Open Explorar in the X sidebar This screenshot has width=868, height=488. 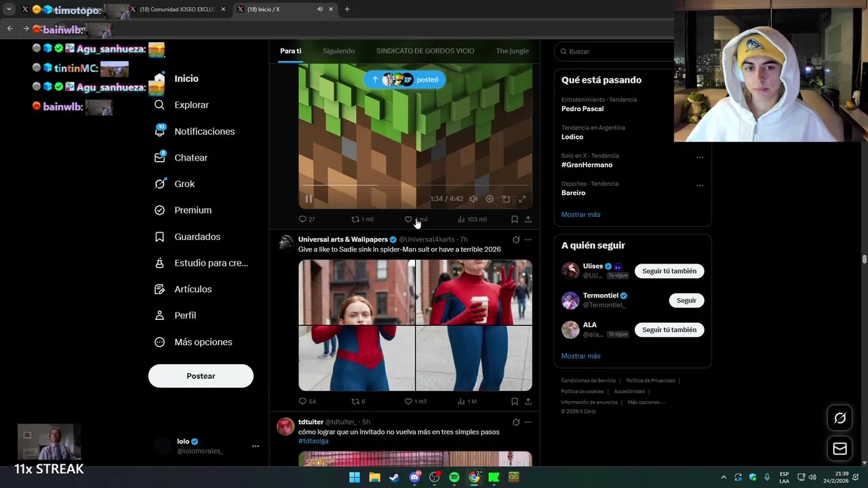pos(182,105)
